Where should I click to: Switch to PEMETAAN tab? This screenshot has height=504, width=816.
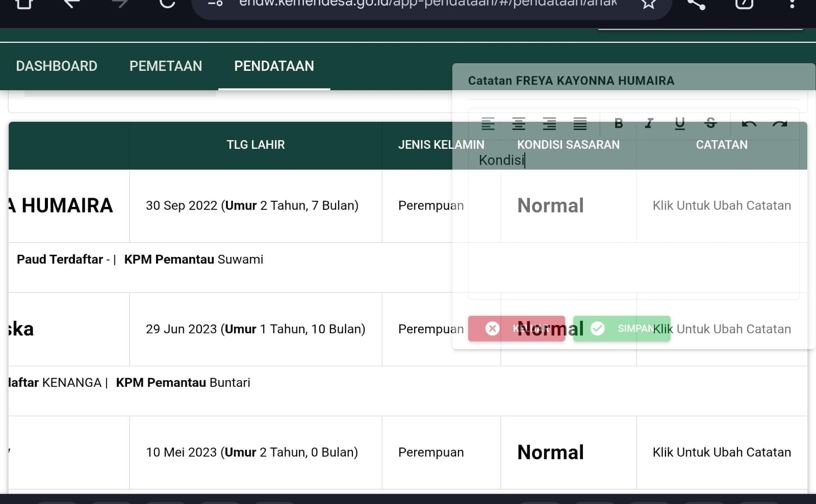tap(166, 66)
